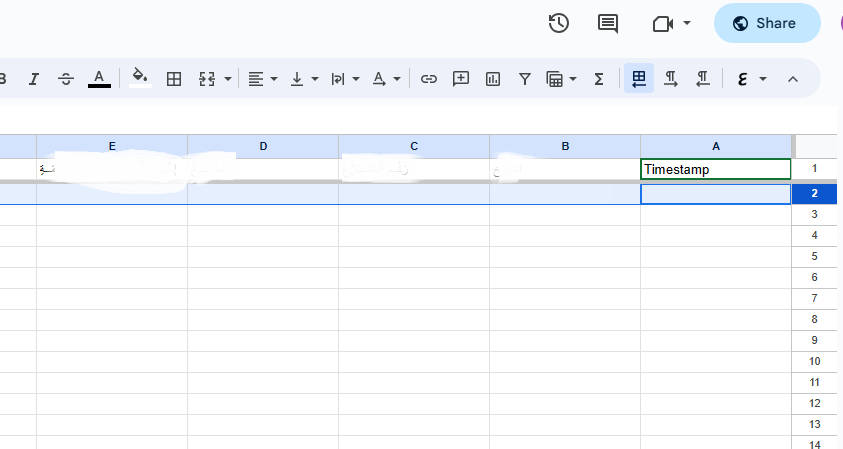
Task: Expand the horizontal align dropdown
Action: [x=263, y=78]
